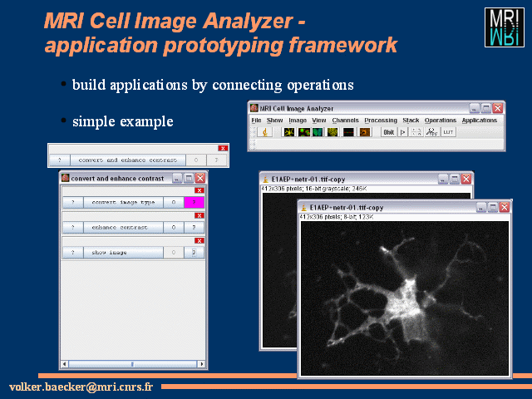This screenshot has width=532, height=399.
Task: Click the 'enhance contrast' operation button
Action: [x=123, y=227]
